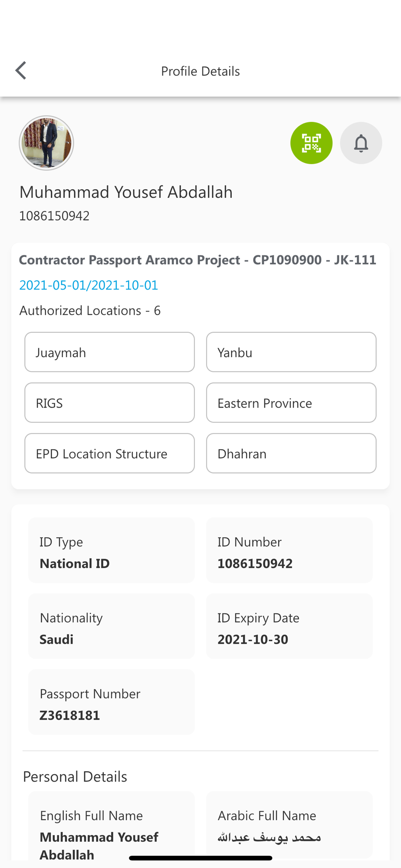Tap the Muhammad Yousef Abdallah name heading
This screenshot has height=868, width=401.
pyautogui.click(x=126, y=192)
